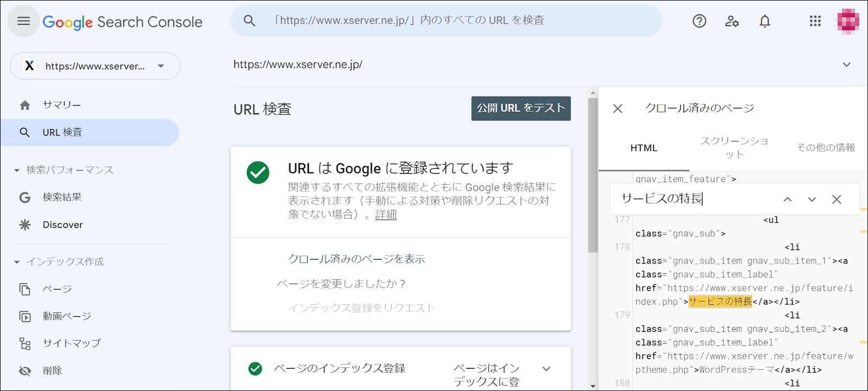The height and width of the screenshot is (391, 868).
Task: Click the Google G icon beside 検索結果
Action: tap(25, 197)
